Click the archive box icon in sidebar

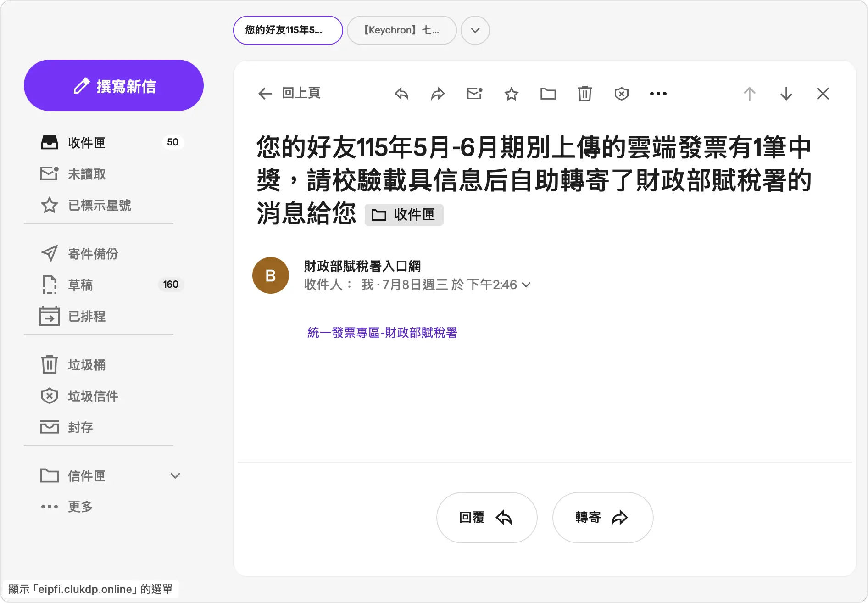[50, 427]
